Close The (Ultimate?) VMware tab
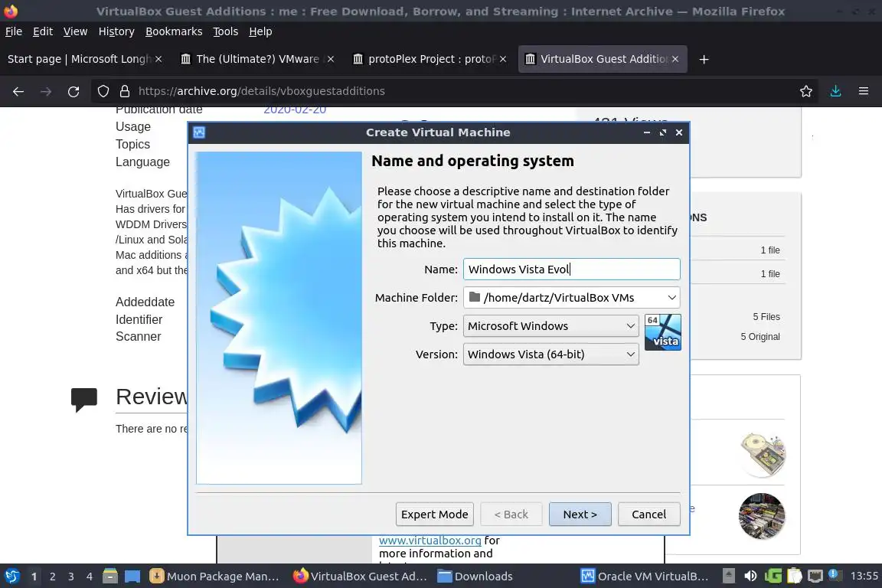 click(331, 59)
